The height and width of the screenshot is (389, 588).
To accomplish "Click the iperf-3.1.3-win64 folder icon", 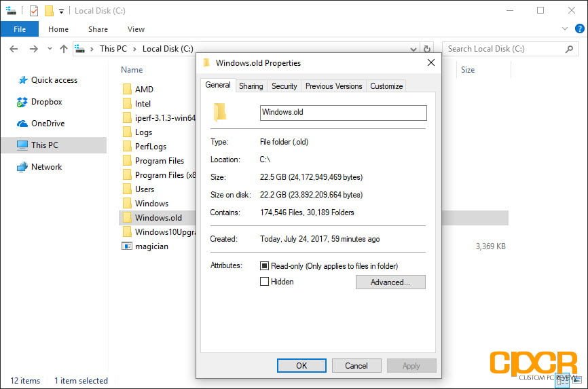I will click(x=127, y=118).
